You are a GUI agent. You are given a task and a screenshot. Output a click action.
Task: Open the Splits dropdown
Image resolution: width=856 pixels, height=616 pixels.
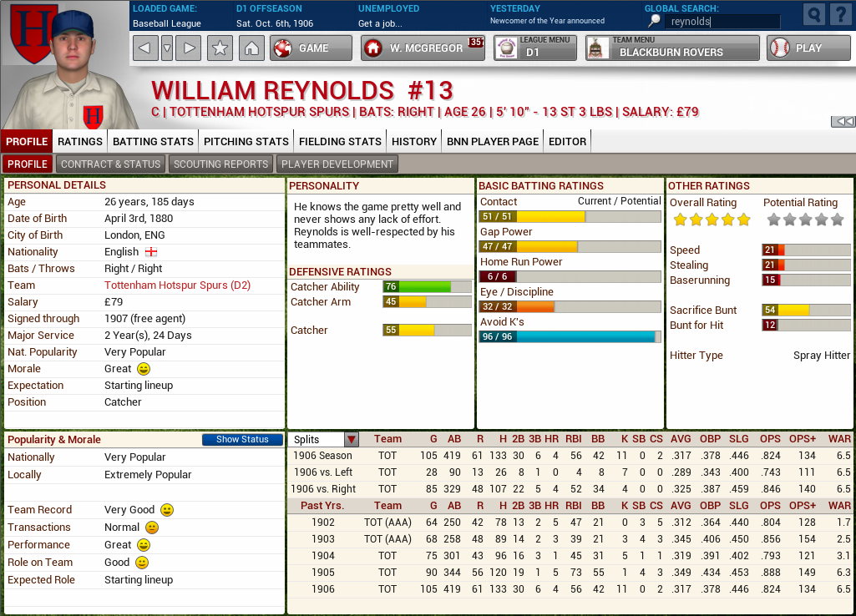(x=350, y=438)
